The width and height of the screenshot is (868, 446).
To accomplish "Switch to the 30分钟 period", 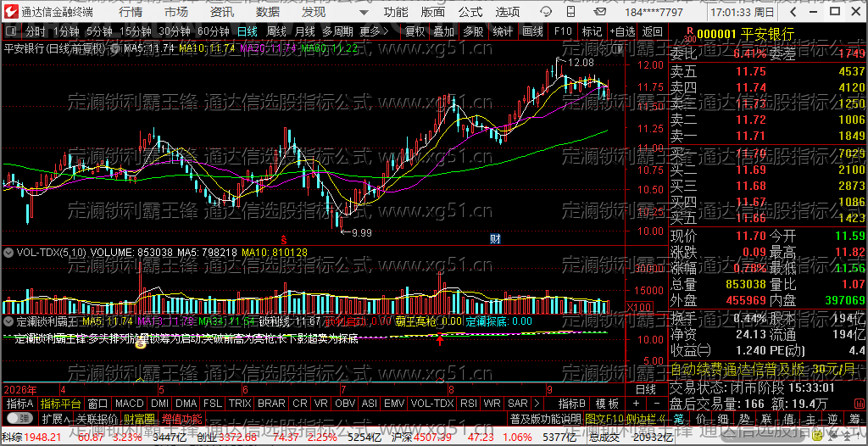I will pyautogui.click(x=175, y=31).
